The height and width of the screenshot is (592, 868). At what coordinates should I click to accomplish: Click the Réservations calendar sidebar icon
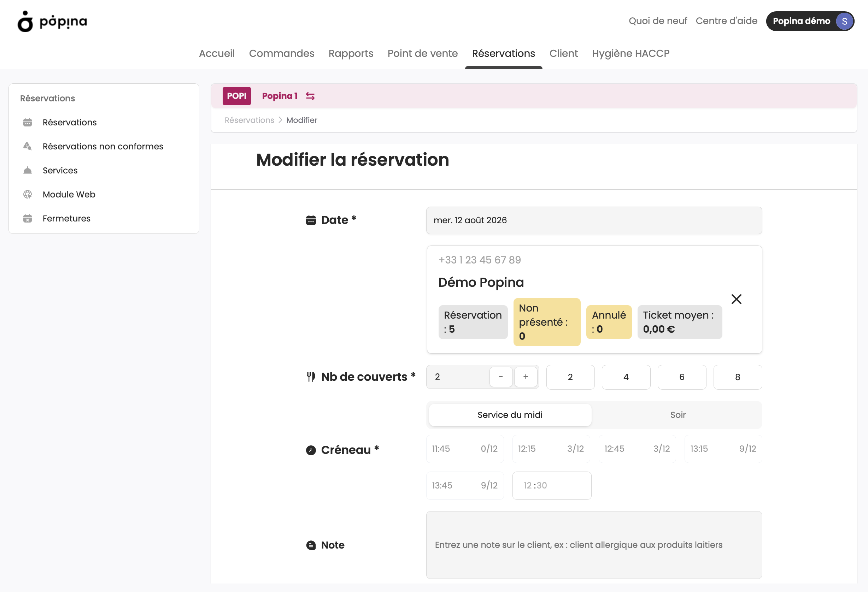tap(28, 123)
